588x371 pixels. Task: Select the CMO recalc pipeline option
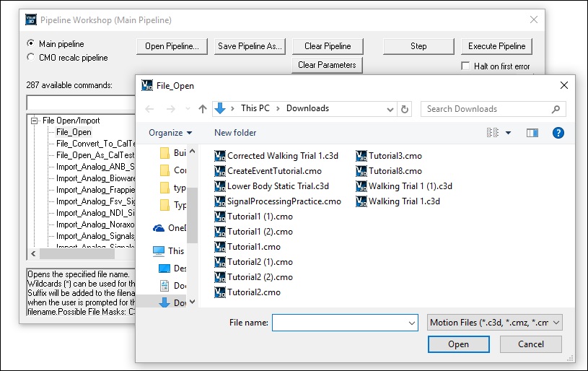click(30, 57)
